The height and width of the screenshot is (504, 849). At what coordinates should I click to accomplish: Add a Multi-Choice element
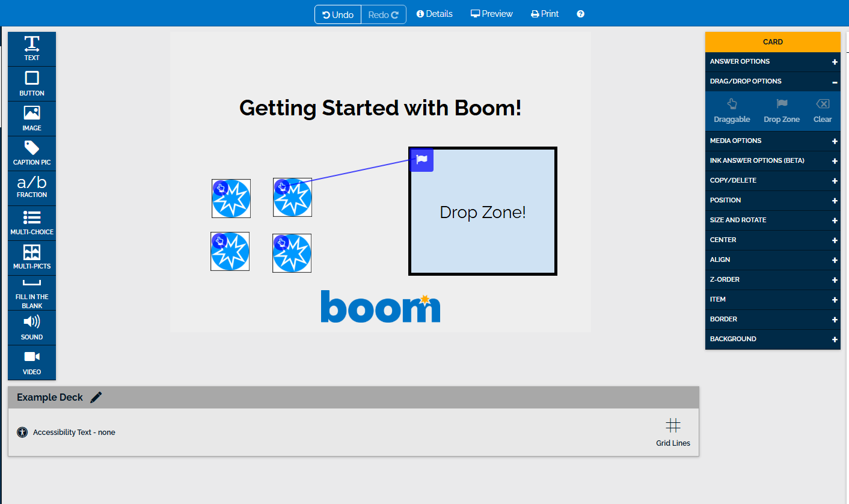click(x=32, y=223)
